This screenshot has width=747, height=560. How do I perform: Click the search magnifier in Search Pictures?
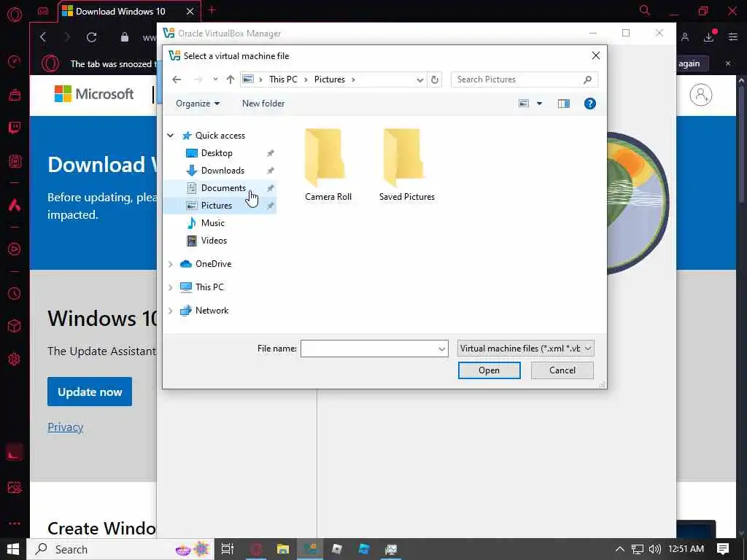[587, 79]
